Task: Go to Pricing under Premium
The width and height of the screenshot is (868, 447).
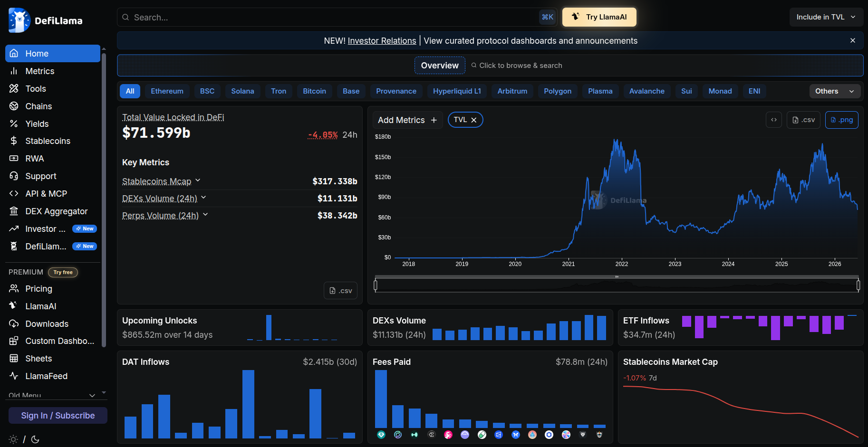Action: 53,289
